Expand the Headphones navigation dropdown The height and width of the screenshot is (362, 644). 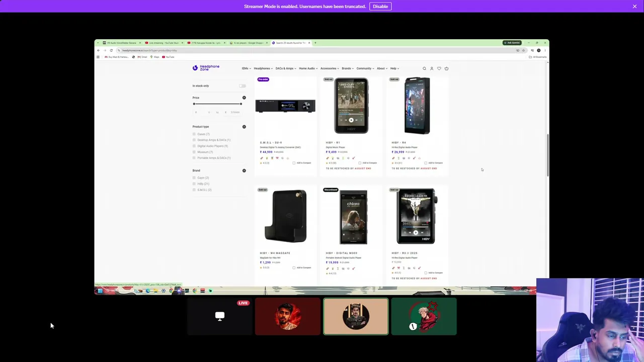click(263, 68)
